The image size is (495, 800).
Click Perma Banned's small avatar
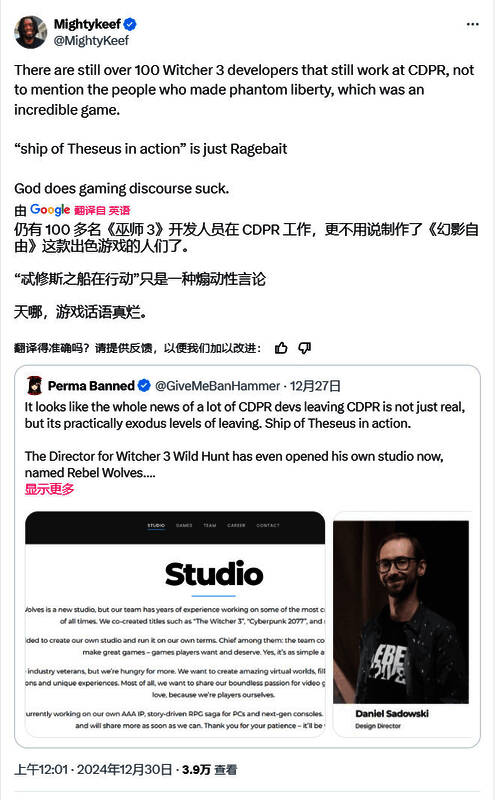click(34, 385)
